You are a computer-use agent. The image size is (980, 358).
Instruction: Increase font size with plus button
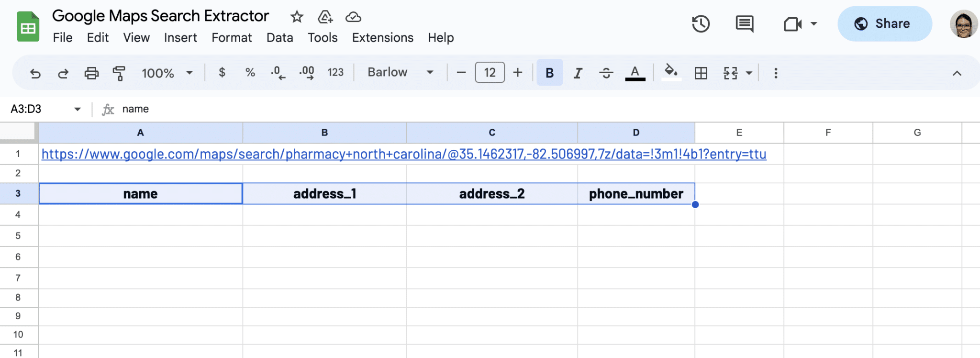click(518, 73)
